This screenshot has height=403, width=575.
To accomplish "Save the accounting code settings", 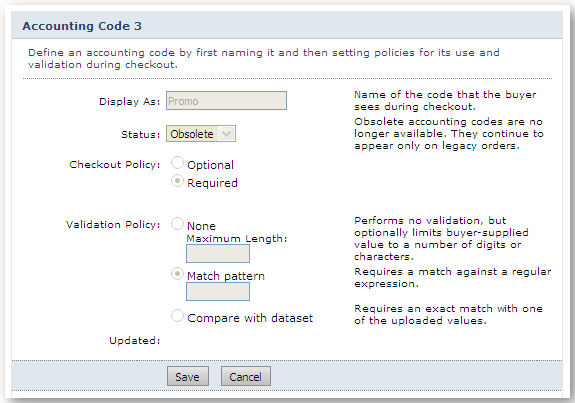I will [x=188, y=376].
